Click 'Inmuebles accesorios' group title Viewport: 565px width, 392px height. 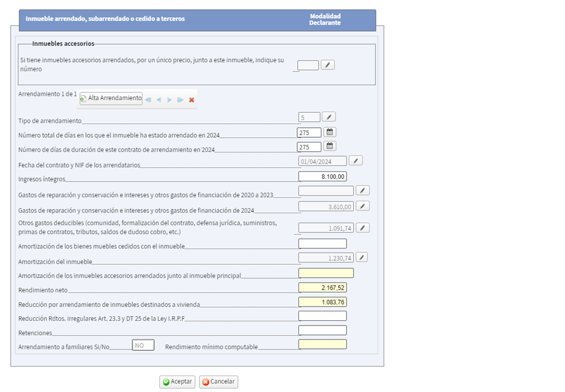click(x=63, y=44)
